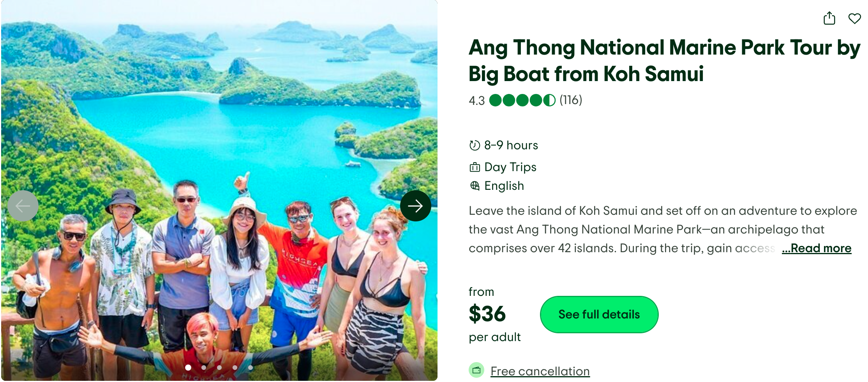Open the 116 reviews count

571,100
